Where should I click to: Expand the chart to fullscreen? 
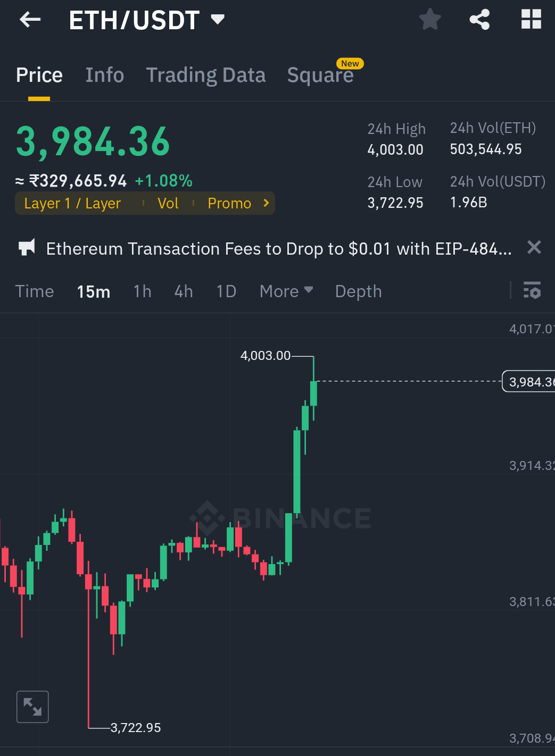click(x=32, y=707)
